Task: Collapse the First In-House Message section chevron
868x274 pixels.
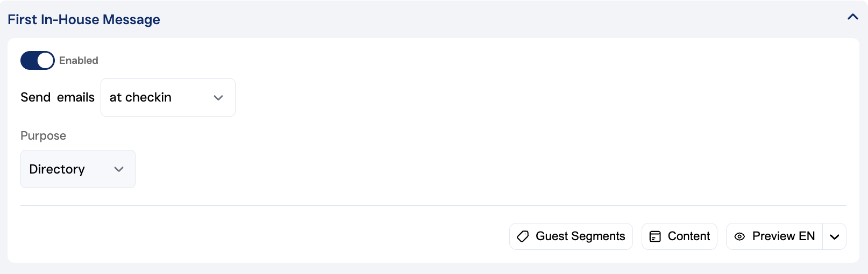Action: pyautogui.click(x=852, y=17)
